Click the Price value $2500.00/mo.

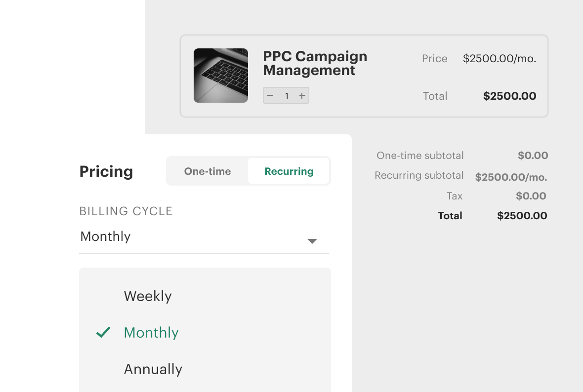499,58
